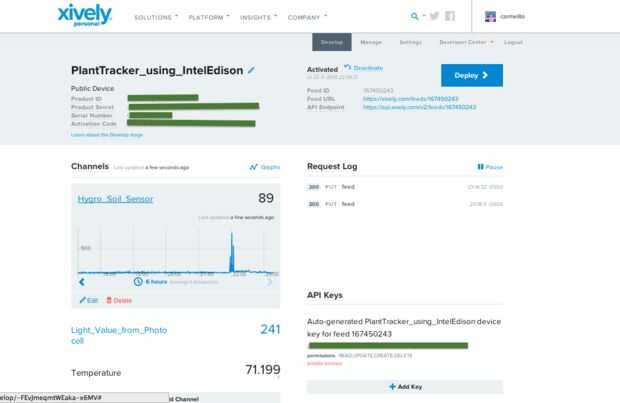Open the Twitter icon link
Screen dimensions: 620x403
(x=435, y=16)
